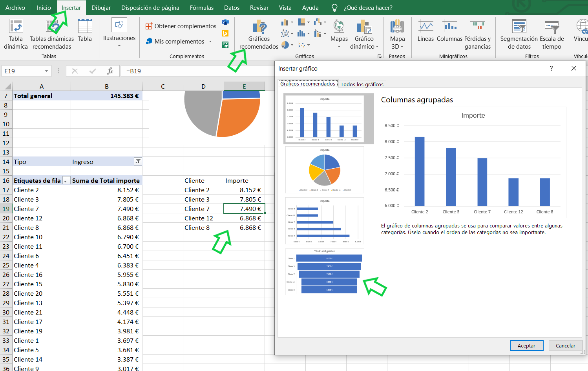Screen dimensions: 588x371
Task: Click the insert function fx icon
Action: pos(110,71)
